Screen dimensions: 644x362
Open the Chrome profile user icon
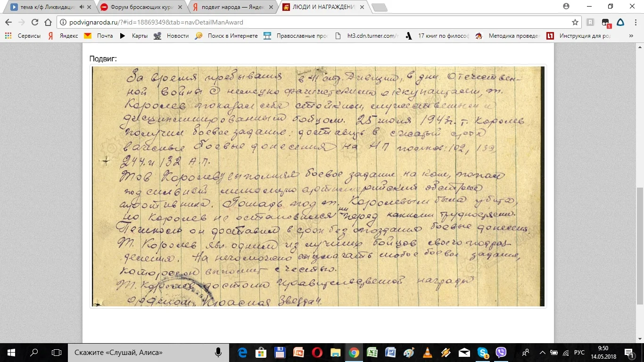coord(566,6)
